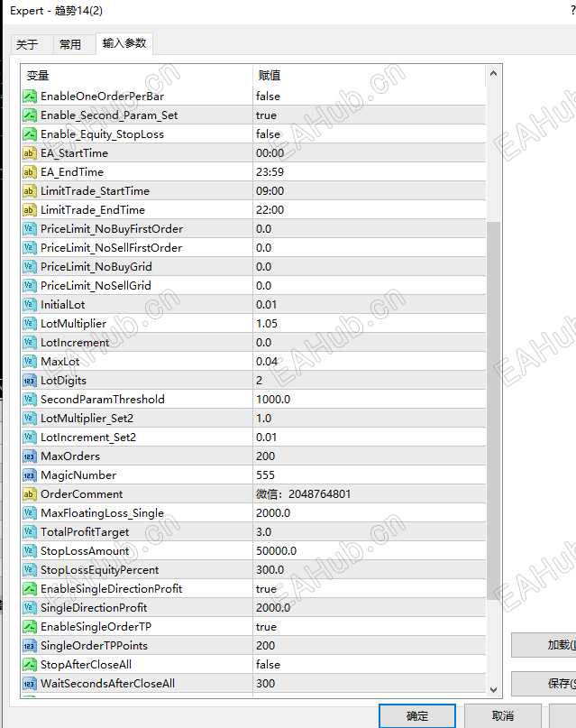Switch to the 常用 tab
Viewport: 576px width, 728px height.
74,44
